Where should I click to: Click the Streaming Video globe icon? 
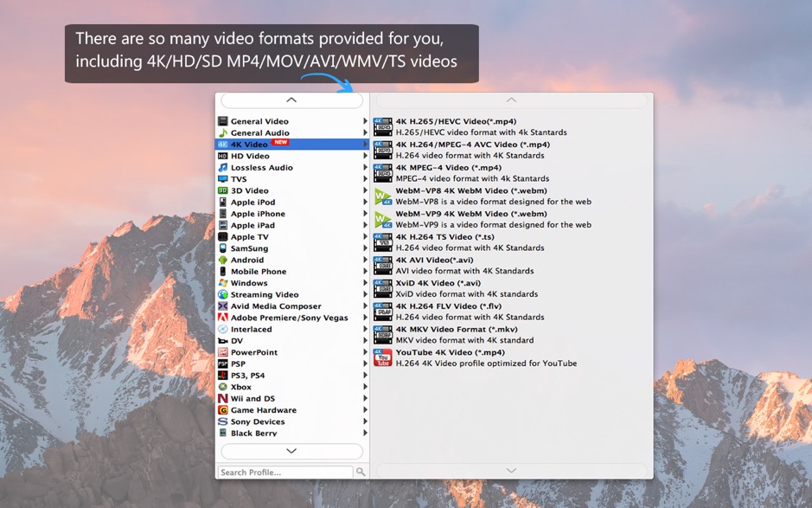(x=223, y=294)
